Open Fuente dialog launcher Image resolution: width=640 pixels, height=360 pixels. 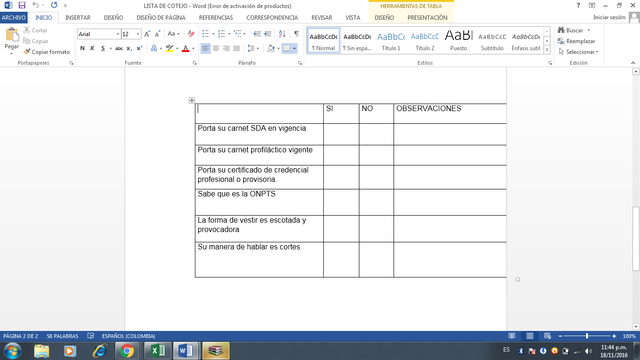[x=195, y=63]
